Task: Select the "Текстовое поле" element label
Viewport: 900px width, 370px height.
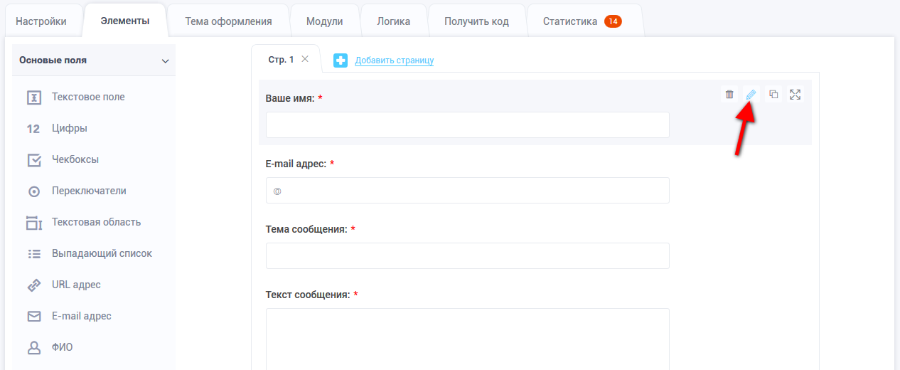Action: 88,97
